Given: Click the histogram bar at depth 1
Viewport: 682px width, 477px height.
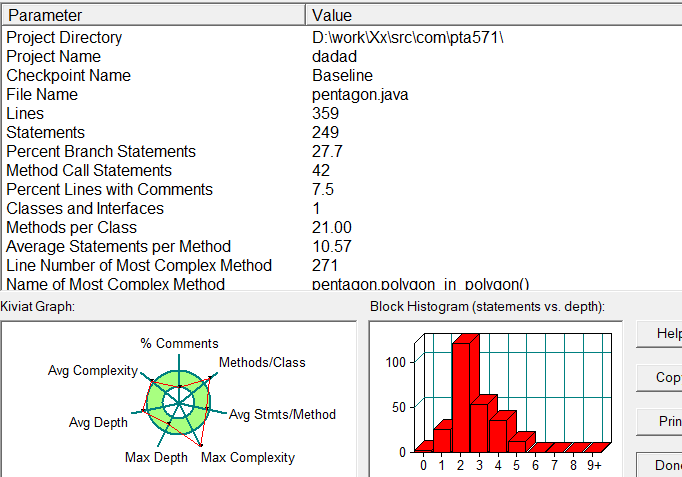Looking at the screenshot, I should (x=442, y=440).
